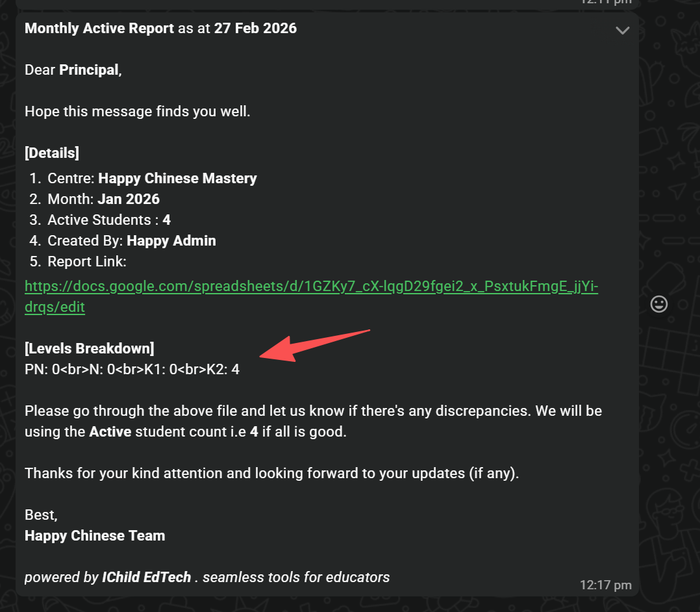This screenshot has width=700, height=612.
Task: Click the Report Link label
Action: [x=86, y=261]
